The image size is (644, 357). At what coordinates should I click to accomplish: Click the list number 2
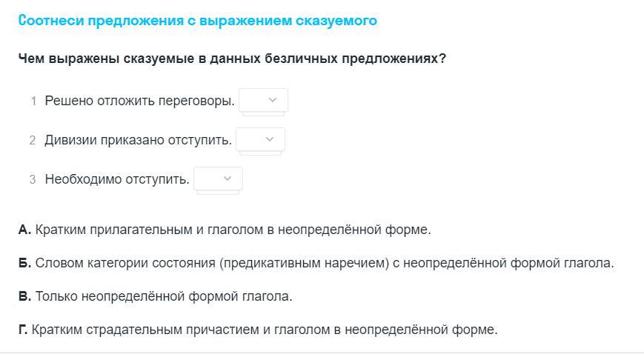pyautogui.click(x=33, y=140)
